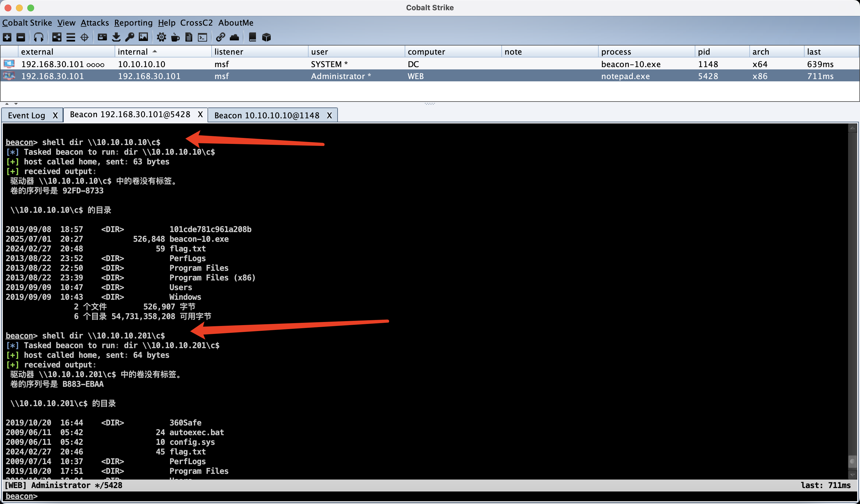Click the console scrollbar thumb
This screenshot has width=860, height=504.
(x=853, y=462)
